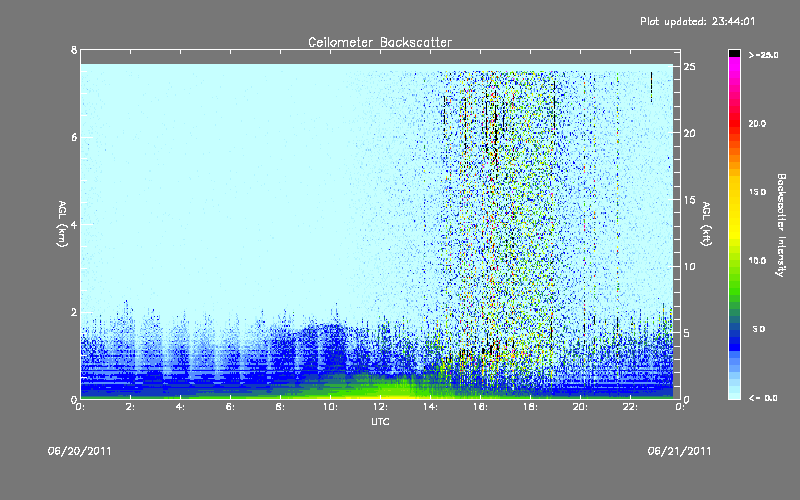Click the "15" tick on the kft axis

pos(690,200)
